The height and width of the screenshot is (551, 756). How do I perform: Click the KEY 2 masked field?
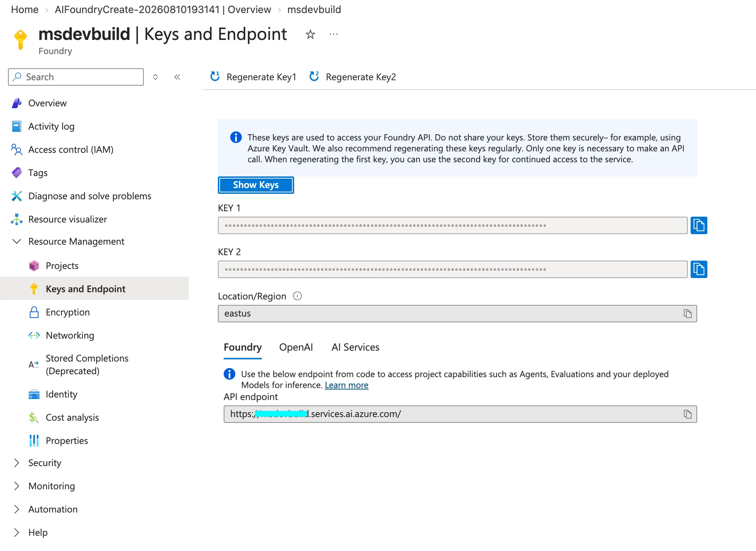pos(452,269)
